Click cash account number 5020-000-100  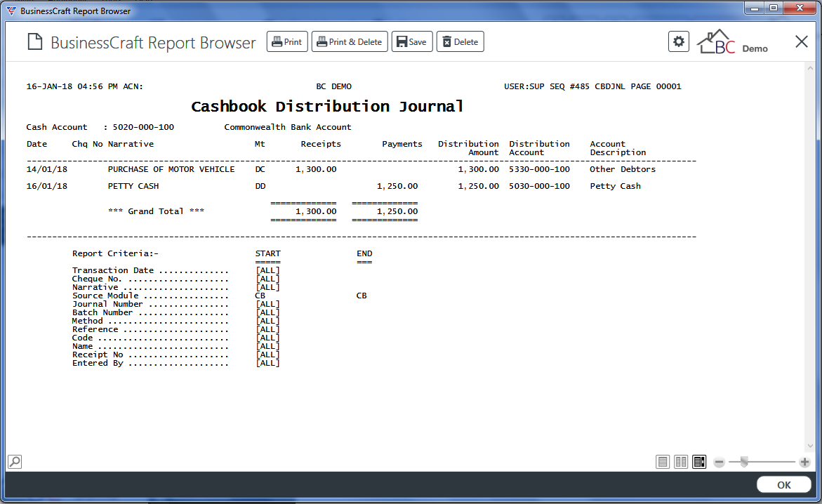[x=143, y=127]
